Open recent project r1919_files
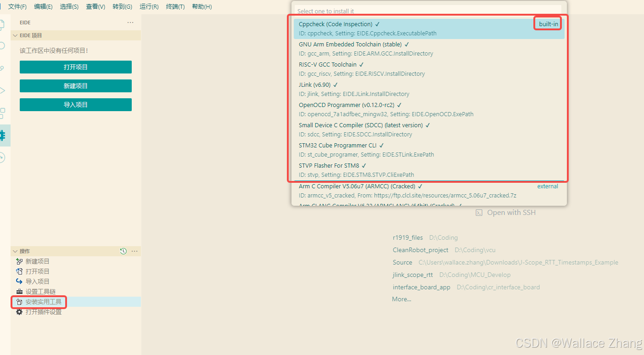This screenshot has height=355, width=644. tap(408, 238)
